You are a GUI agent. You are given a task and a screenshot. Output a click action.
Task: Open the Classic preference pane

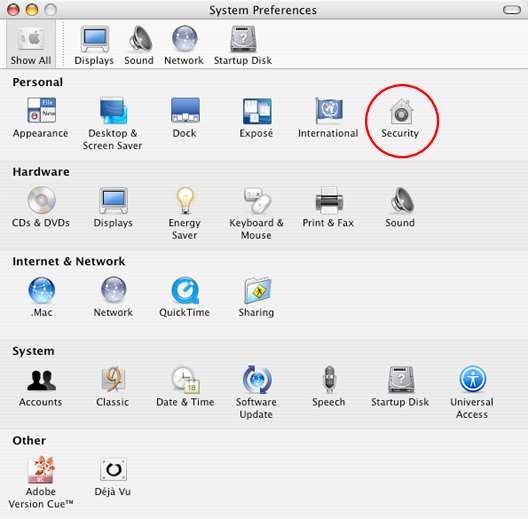point(113,386)
